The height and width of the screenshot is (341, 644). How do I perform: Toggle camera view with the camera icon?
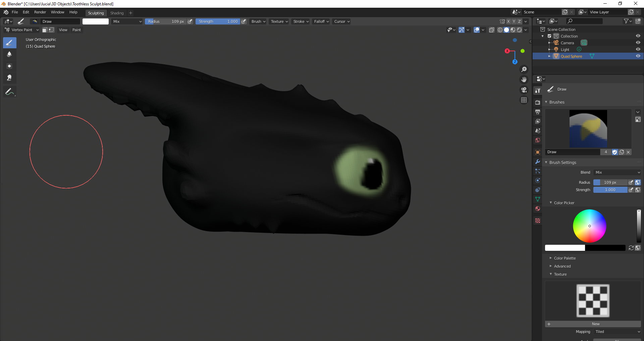pyautogui.click(x=524, y=90)
